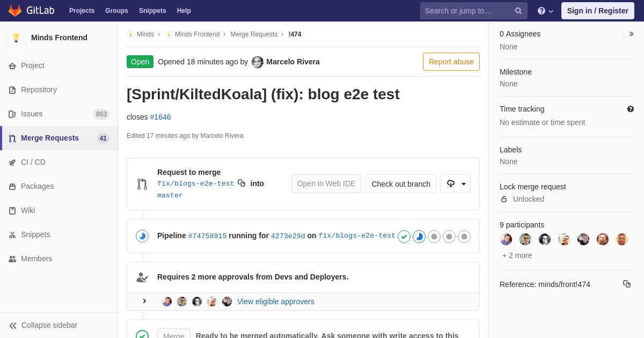Viewport: 644px width, 338px height.
Task: Click the passed pipeline stage icon
Action: tap(404, 237)
